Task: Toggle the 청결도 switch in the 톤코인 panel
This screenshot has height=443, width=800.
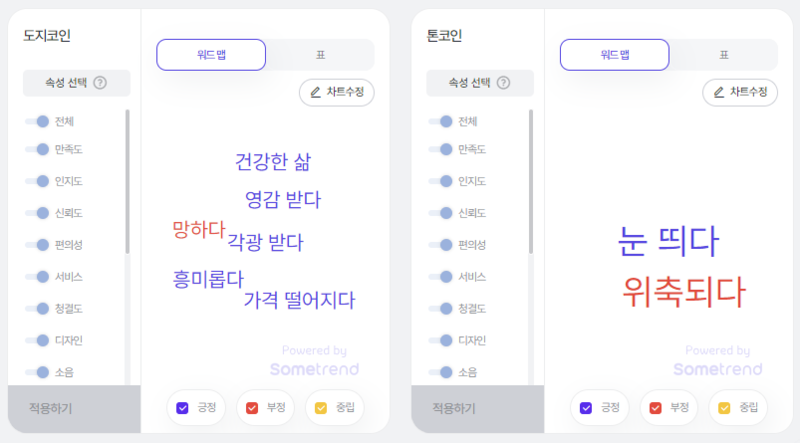Action: click(441, 308)
